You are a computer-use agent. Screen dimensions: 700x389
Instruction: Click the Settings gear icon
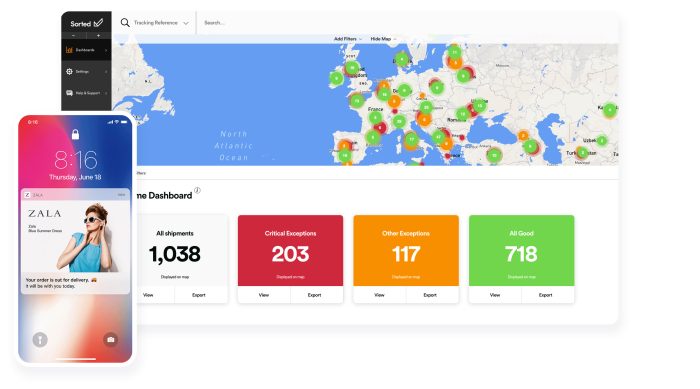tap(69, 71)
